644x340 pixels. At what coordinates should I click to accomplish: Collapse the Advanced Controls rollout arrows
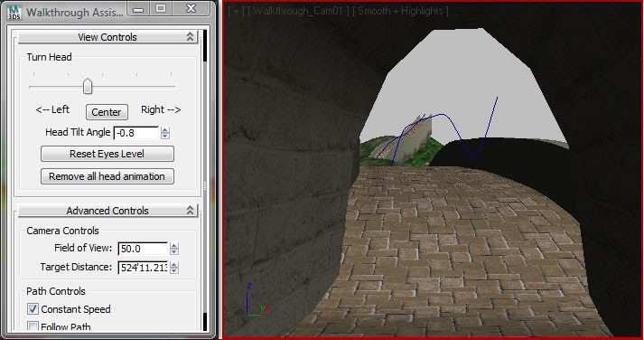click(190, 210)
